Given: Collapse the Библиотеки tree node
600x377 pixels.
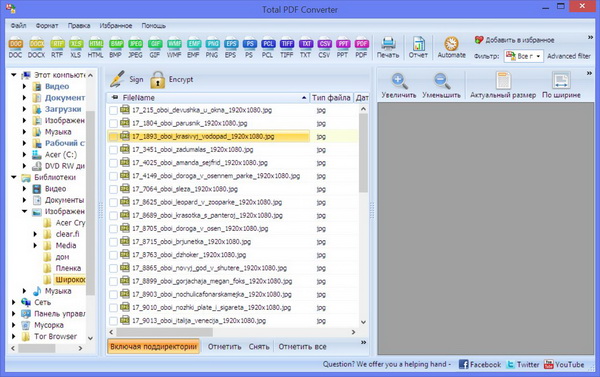Looking at the screenshot, I should [14, 177].
